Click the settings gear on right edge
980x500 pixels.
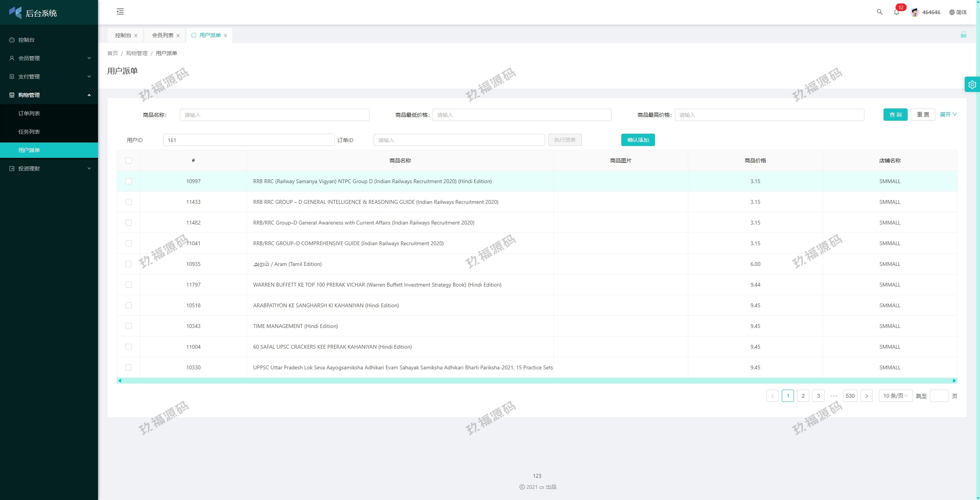coord(972,84)
